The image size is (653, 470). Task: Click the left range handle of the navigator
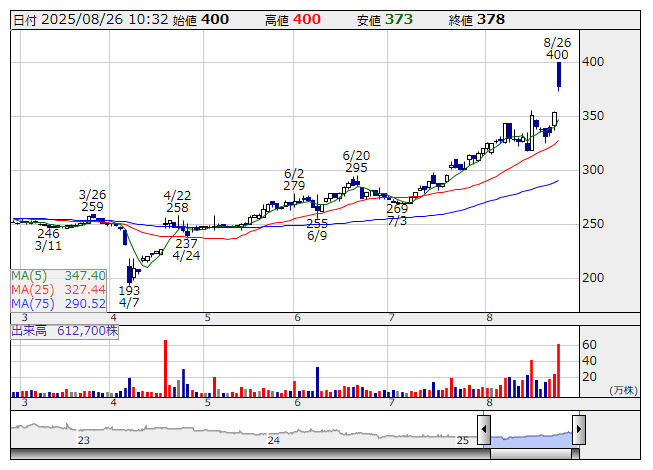click(484, 430)
